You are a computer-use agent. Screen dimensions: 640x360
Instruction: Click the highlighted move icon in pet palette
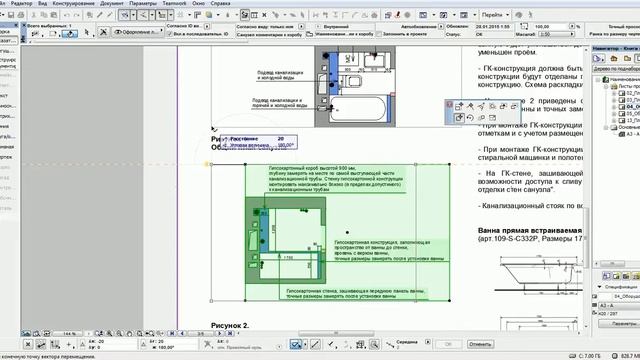[459, 118]
